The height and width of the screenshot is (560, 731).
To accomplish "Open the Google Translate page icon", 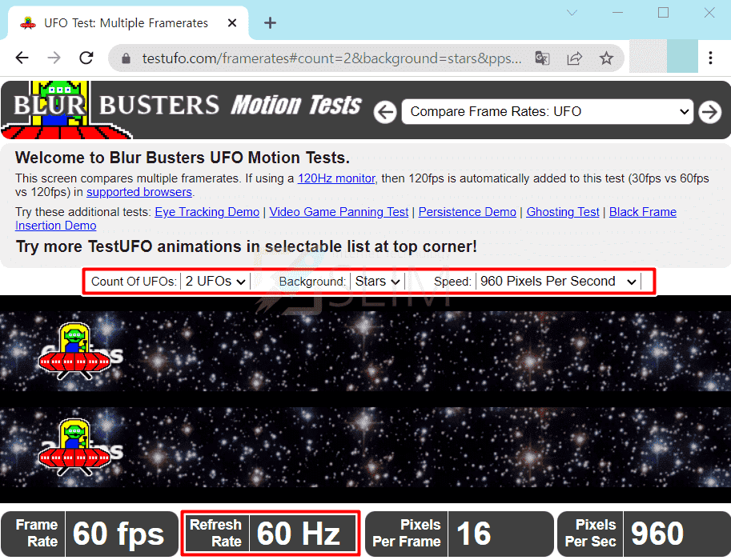I will click(x=542, y=58).
